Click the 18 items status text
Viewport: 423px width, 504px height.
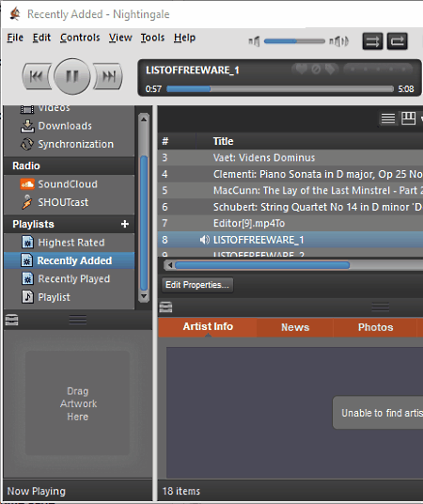(x=181, y=491)
